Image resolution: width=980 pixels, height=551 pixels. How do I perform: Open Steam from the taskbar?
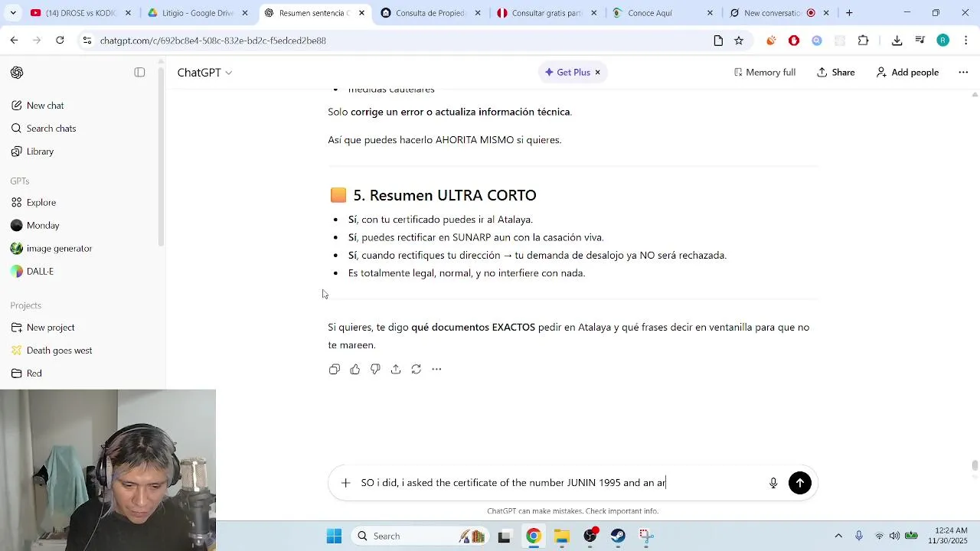coord(619,536)
